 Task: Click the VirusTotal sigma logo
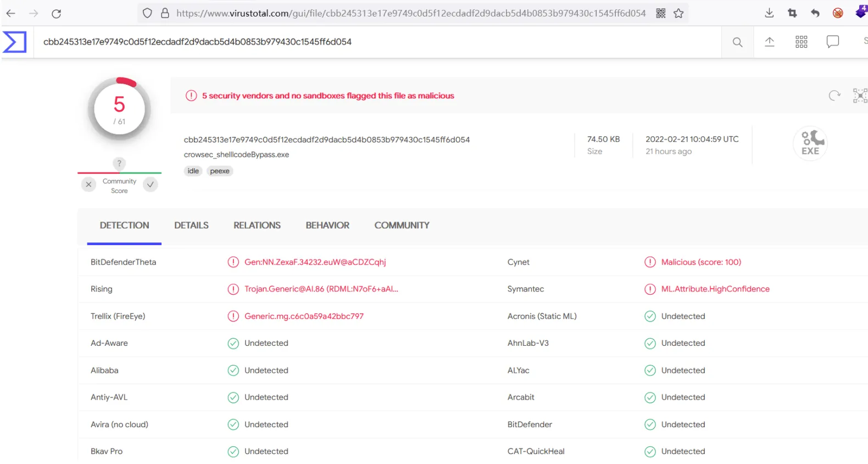point(15,42)
